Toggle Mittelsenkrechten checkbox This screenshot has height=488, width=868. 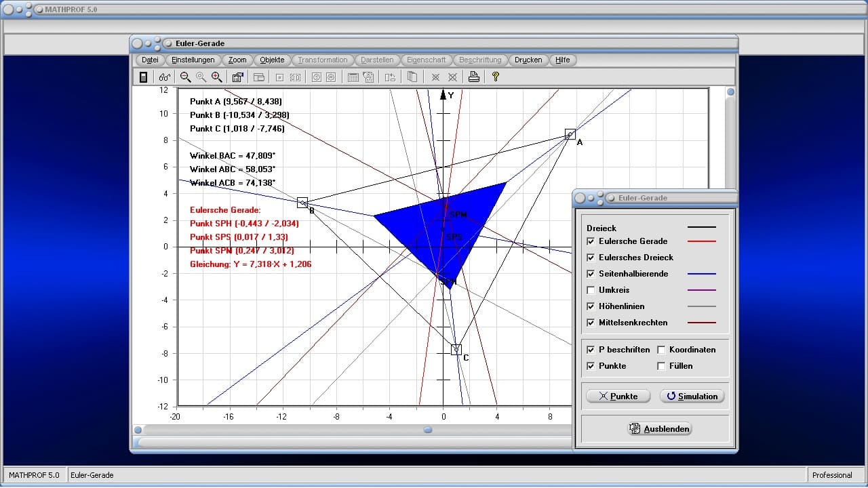point(591,323)
